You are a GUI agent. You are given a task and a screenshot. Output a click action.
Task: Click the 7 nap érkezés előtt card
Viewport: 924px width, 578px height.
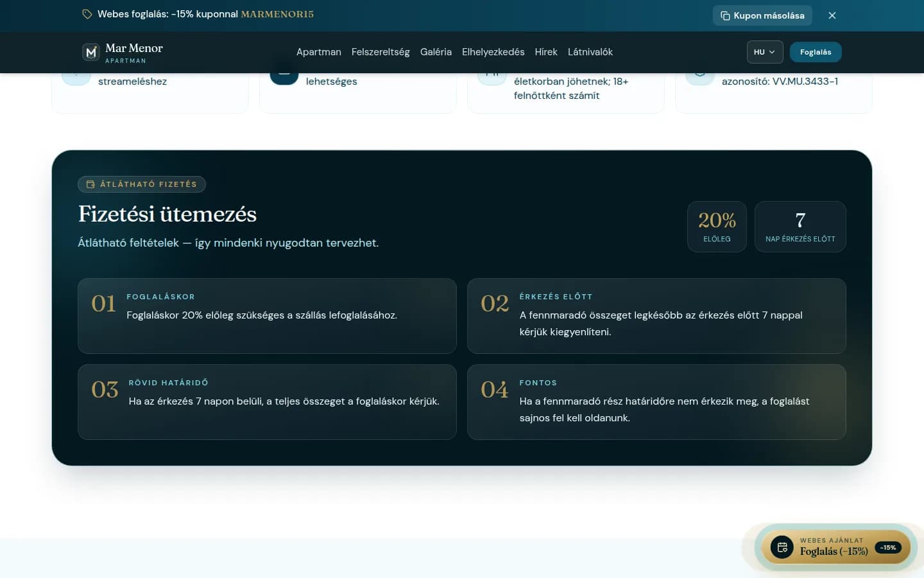click(x=800, y=227)
